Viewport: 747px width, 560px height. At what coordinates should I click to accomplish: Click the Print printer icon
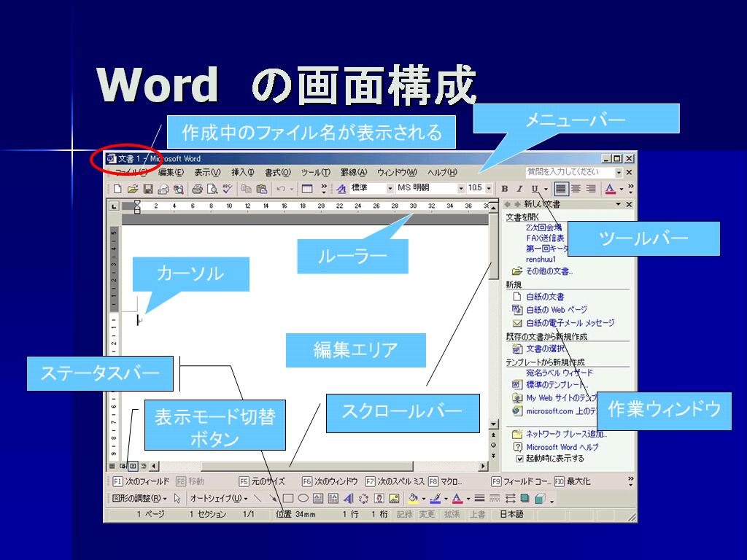click(x=197, y=189)
